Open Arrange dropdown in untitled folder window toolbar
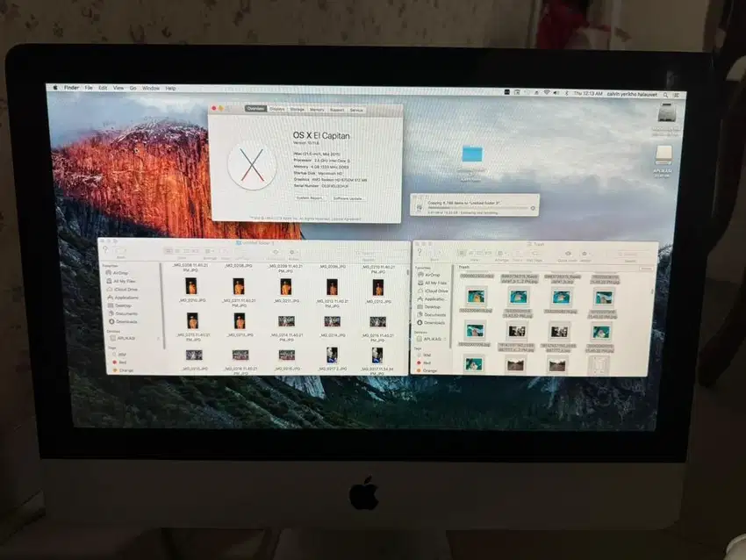 tap(210, 251)
